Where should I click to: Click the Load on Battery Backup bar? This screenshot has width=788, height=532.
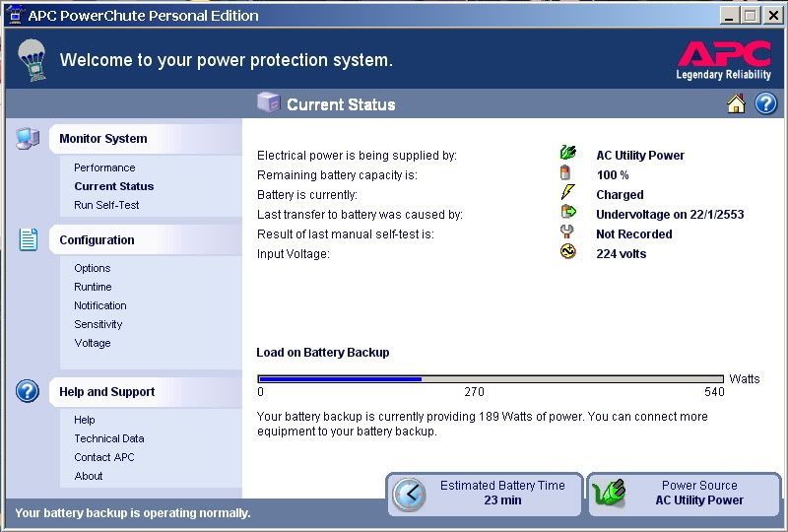491,378
